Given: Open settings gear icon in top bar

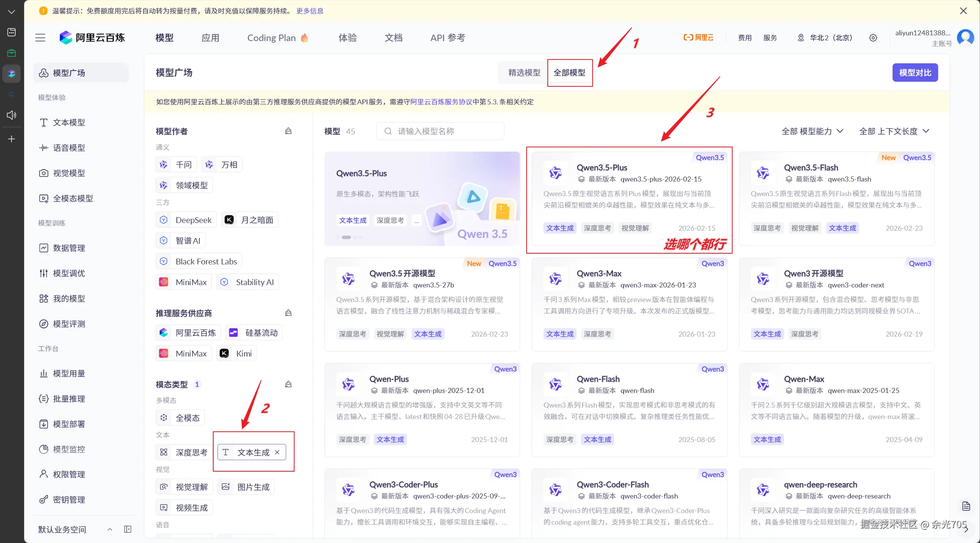Looking at the screenshot, I should point(873,38).
